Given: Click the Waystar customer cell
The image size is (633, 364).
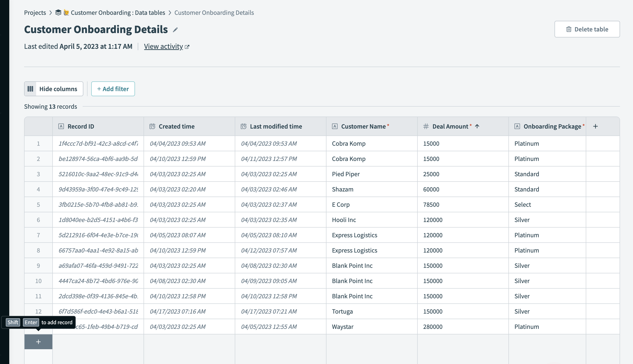Looking at the screenshot, I should click(372, 327).
